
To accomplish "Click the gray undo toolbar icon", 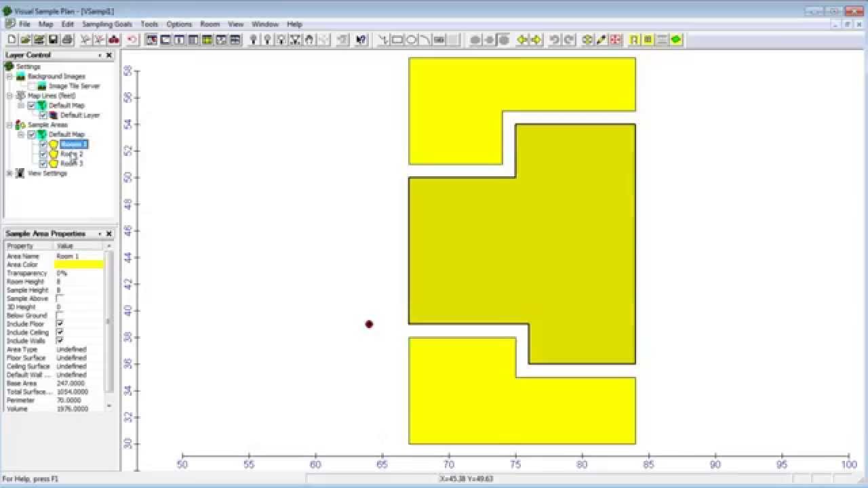I will tap(555, 40).
